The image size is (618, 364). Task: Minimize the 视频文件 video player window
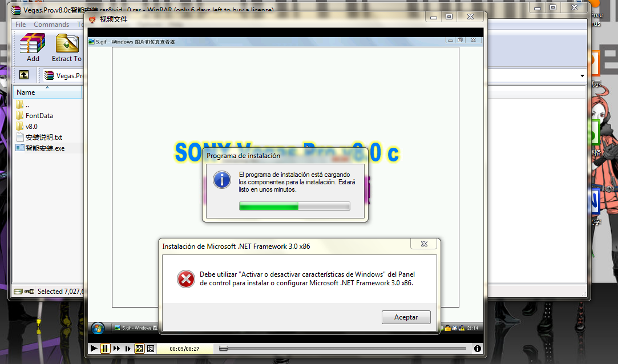tap(434, 17)
